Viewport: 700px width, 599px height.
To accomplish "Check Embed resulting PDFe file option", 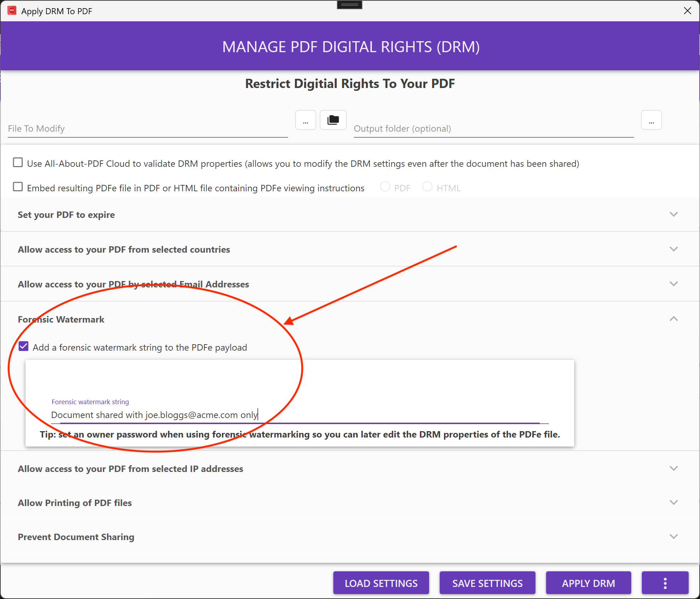I will tap(18, 187).
